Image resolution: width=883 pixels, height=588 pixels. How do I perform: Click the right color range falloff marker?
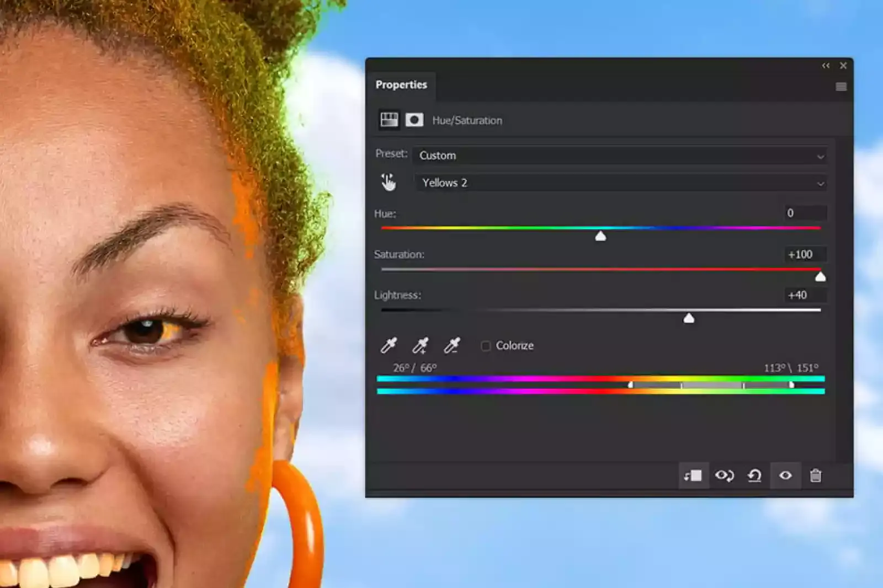pos(791,384)
